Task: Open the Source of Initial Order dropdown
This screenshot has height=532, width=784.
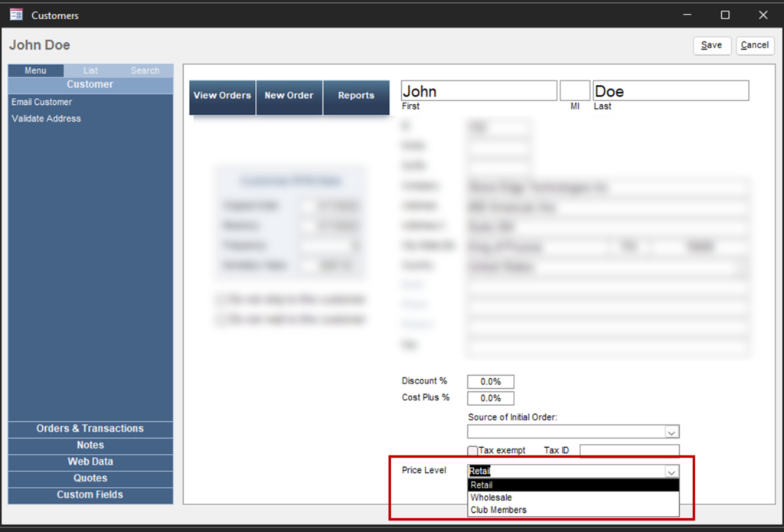Action: (x=671, y=432)
